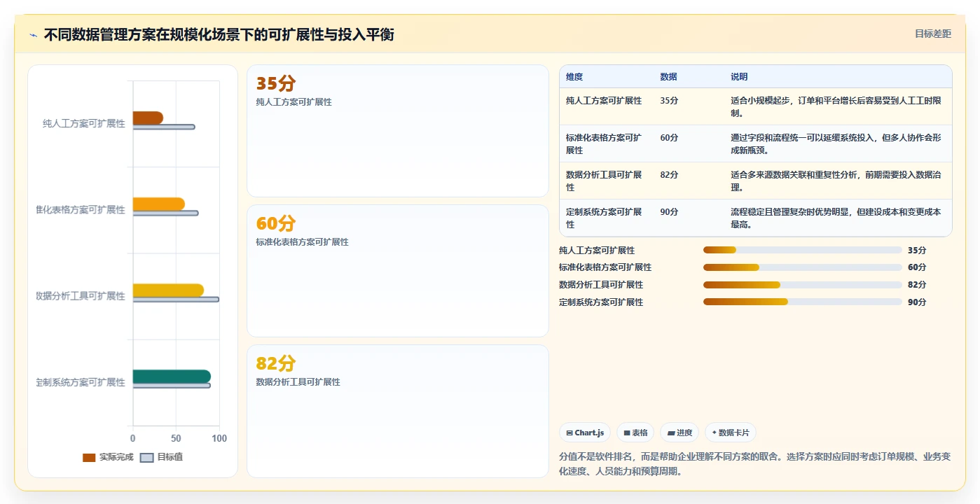Viewport: 980px width, 504px height.
Task: Click the orange actual bar for 标准化表格方案
Action: coord(158,204)
